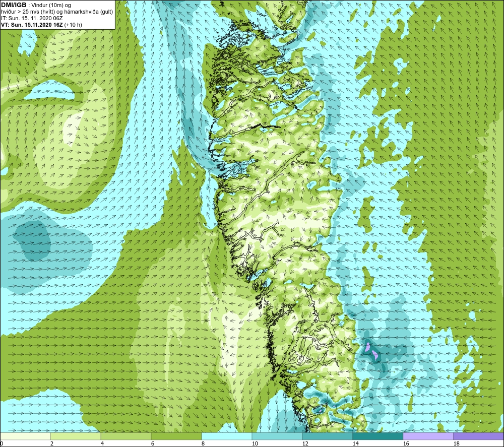
Task: Click the pale 0–2 m/s legend swatch
Action: click(x=25, y=436)
